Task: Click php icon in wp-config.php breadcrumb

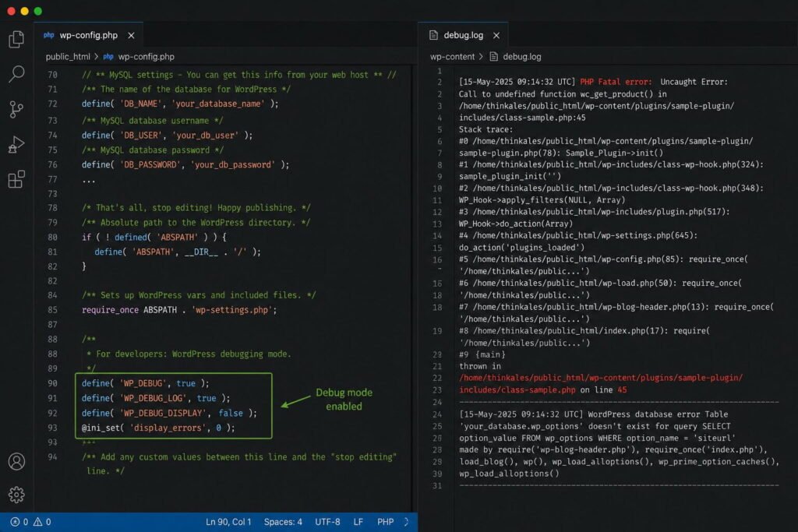Action: click(108, 56)
